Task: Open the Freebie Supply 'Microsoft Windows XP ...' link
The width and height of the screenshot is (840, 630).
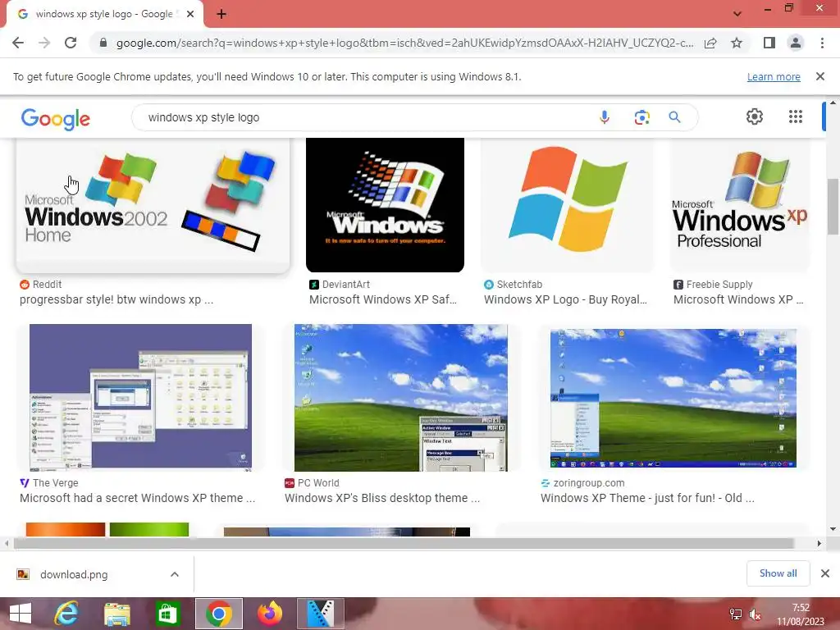Action: tap(738, 299)
